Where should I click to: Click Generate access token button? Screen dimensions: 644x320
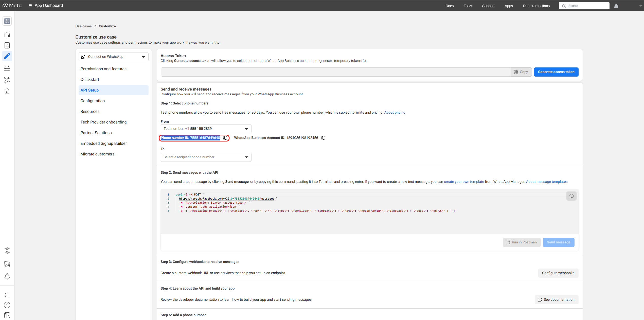(556, 72)
